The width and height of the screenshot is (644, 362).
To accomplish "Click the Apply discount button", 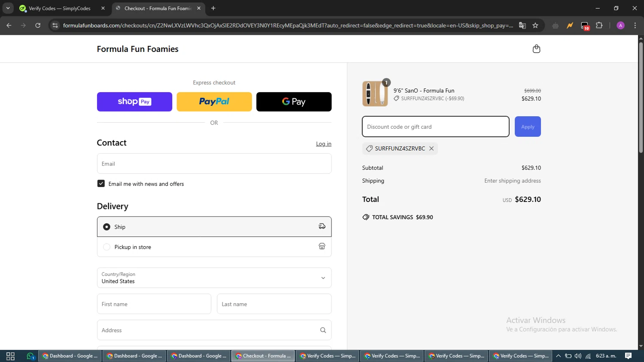I will point(528,127).
